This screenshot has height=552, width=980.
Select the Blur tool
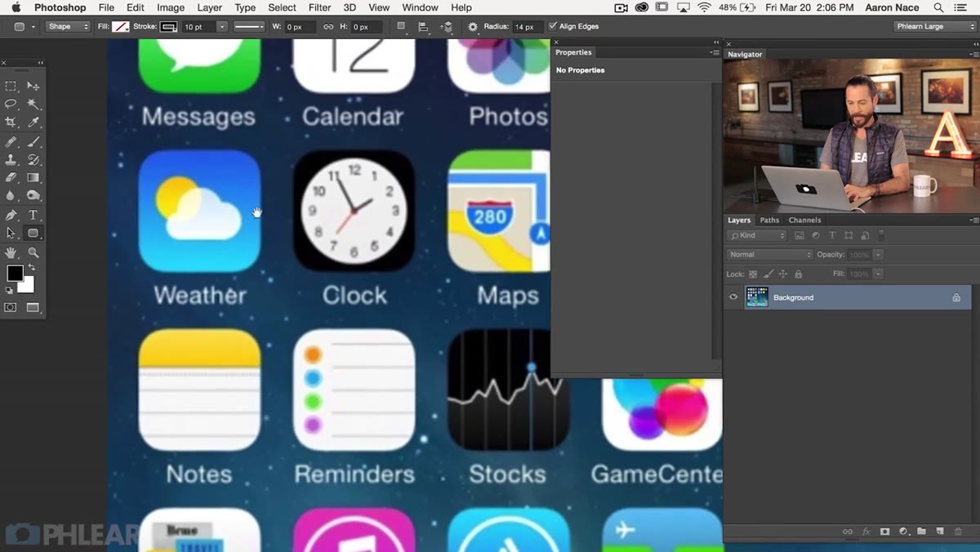[11, 195]
